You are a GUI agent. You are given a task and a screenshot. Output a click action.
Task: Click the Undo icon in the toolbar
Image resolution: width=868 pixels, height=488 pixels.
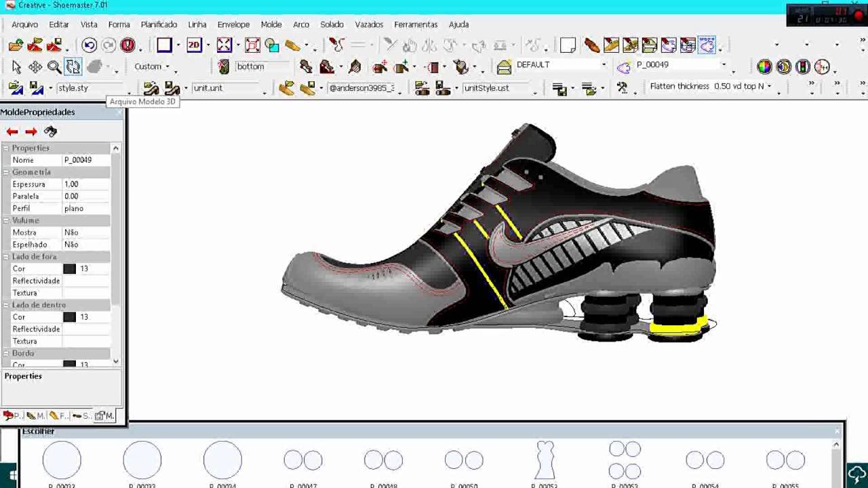point(89,45)
